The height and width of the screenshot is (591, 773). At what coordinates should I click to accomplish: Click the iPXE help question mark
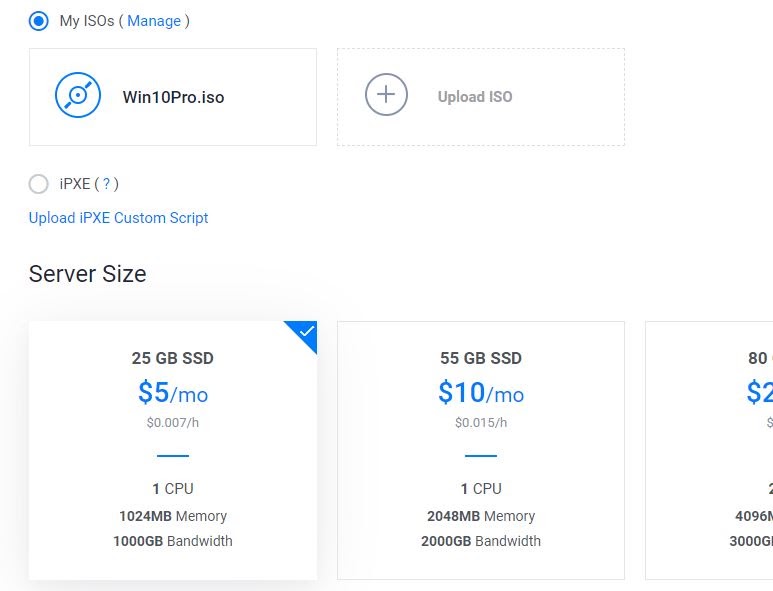(106, 184)
